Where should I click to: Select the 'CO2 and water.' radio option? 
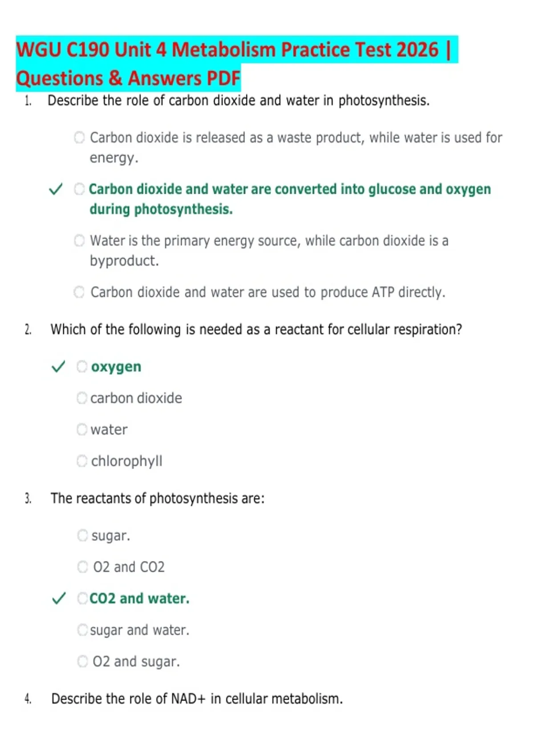(x=83, y=599)
